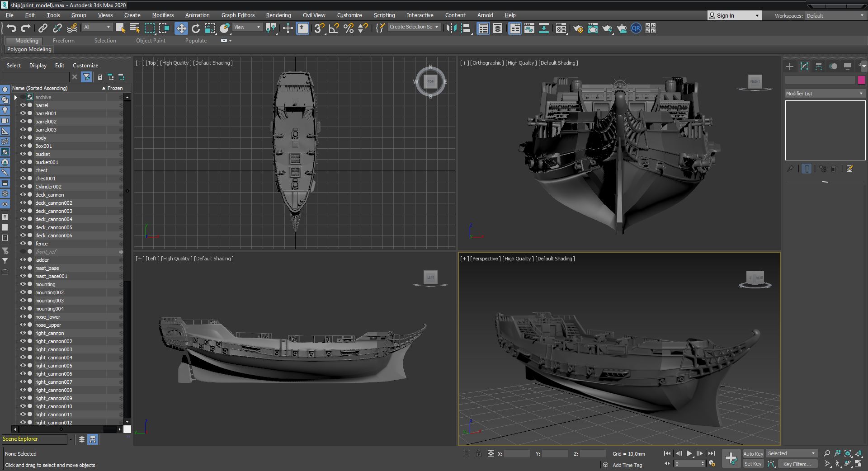Open the Modifier List dropdown
The height and width of the screenshot is (471, 868).
click(825, 94)
